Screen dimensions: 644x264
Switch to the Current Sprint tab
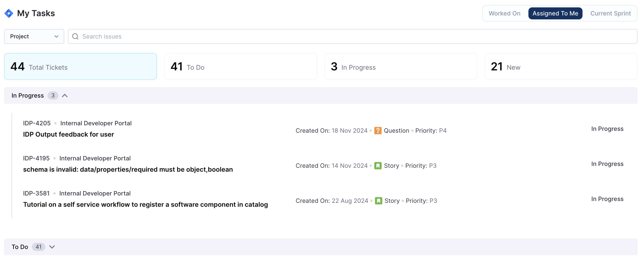point(610,13)
